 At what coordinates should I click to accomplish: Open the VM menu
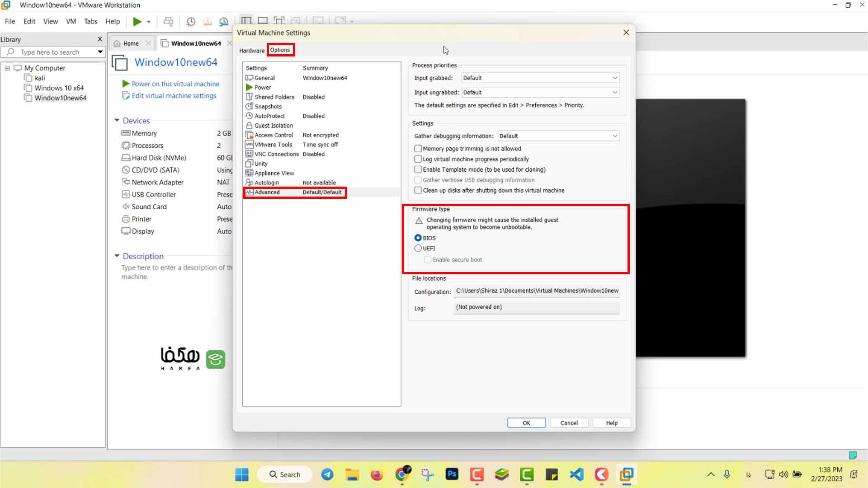[x=71, y=21]
